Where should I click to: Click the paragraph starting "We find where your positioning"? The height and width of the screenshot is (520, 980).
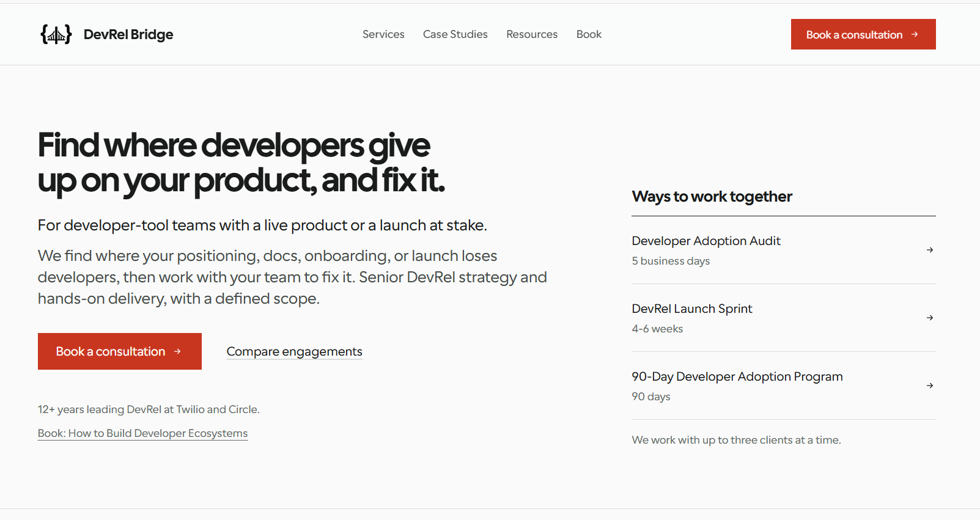[x=292, y=277]
